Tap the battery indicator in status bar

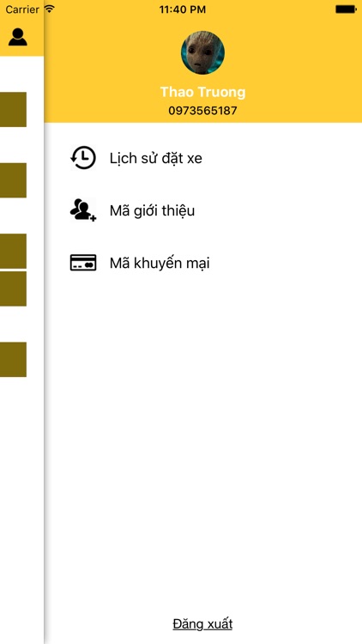tap(346, 9)
